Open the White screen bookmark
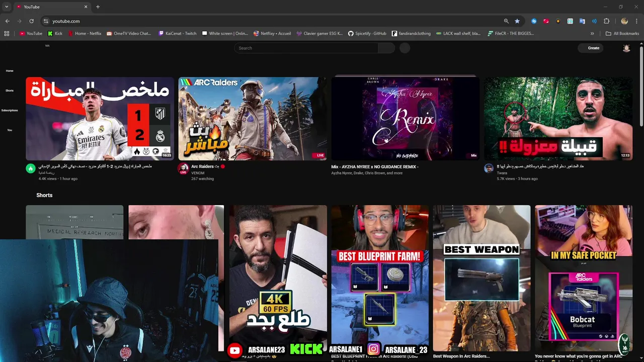This screenshot has height=362, width=644. coord(225,34)
